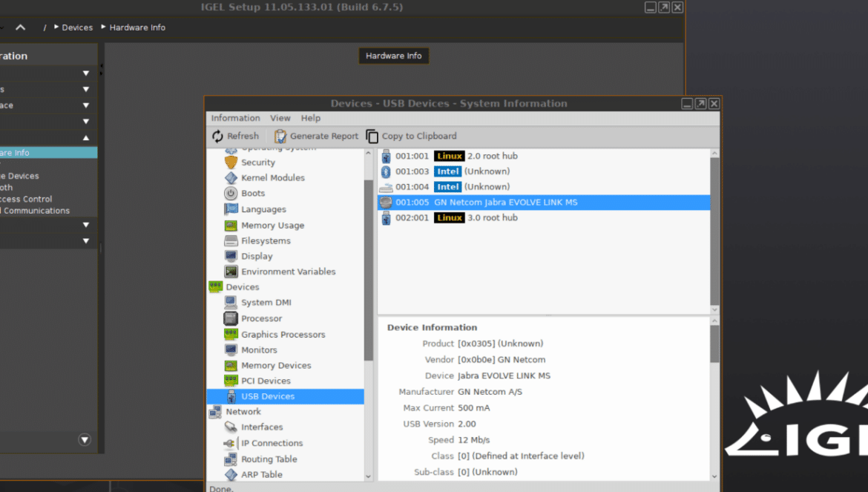Viewport: 868px width, 492px height.
Task: Click the Product value [0x0305] (Unknown)
Action: [501, 344]
